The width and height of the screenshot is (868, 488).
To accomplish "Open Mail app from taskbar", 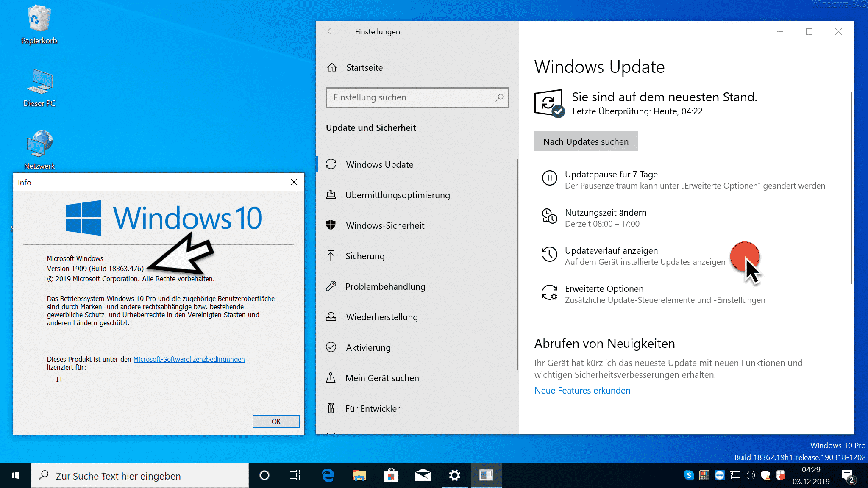I will pos(423,475).
